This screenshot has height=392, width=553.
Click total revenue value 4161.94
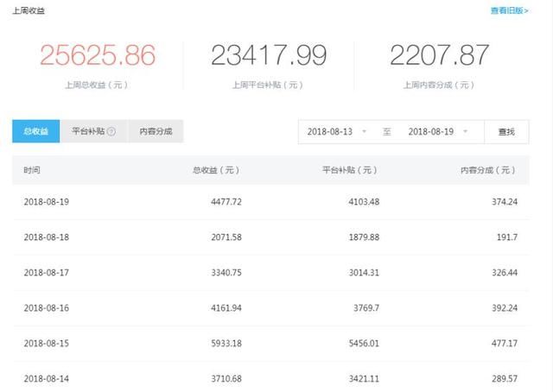[226, 308]
